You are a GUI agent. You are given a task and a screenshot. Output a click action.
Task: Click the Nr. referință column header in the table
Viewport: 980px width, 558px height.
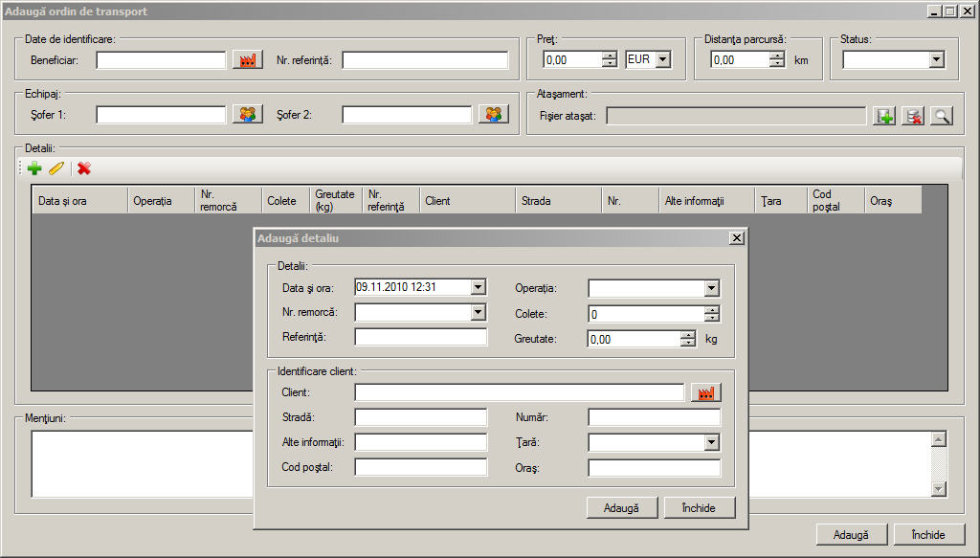pos(391,201)
